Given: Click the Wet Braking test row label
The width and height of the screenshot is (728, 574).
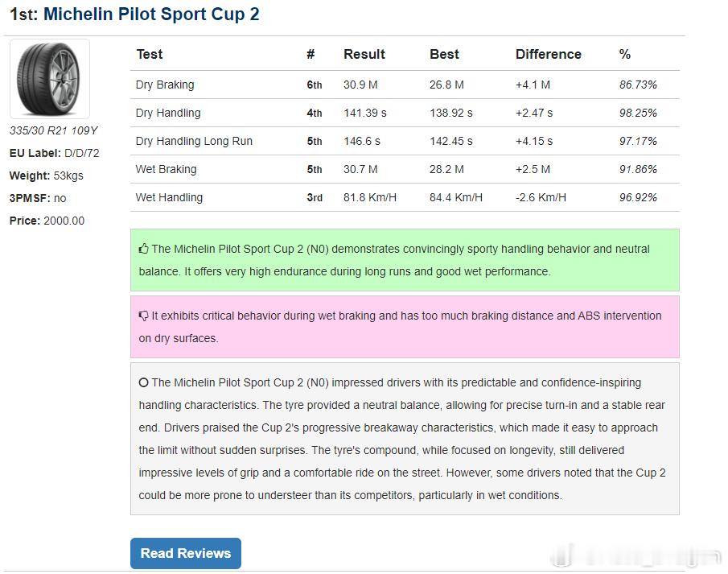Looking at the screenshot, I should click(167, 169).
